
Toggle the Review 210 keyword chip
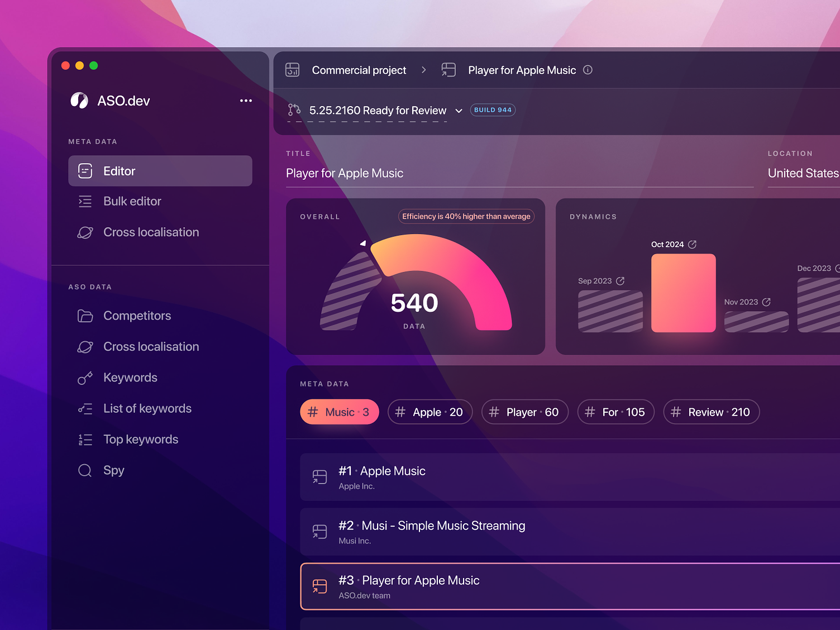pos(711,412)
